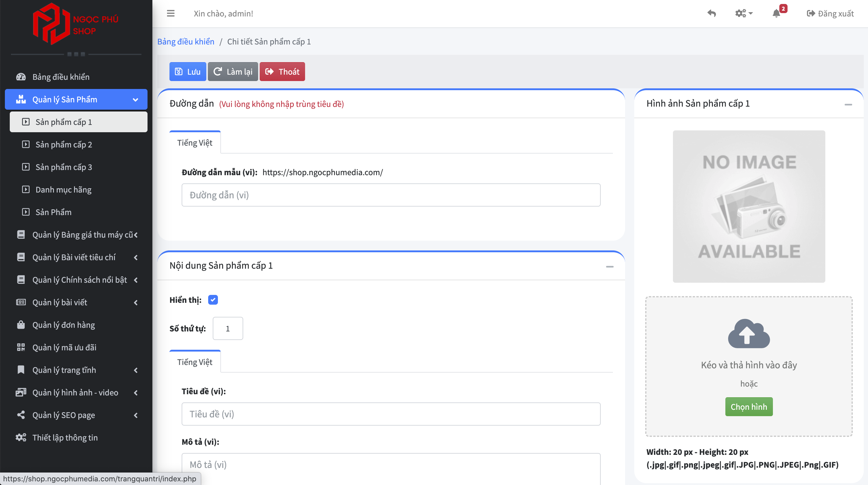
Task: Select the Tiếng Việt tab under Đường dẫn
Action: pos(195,143)
